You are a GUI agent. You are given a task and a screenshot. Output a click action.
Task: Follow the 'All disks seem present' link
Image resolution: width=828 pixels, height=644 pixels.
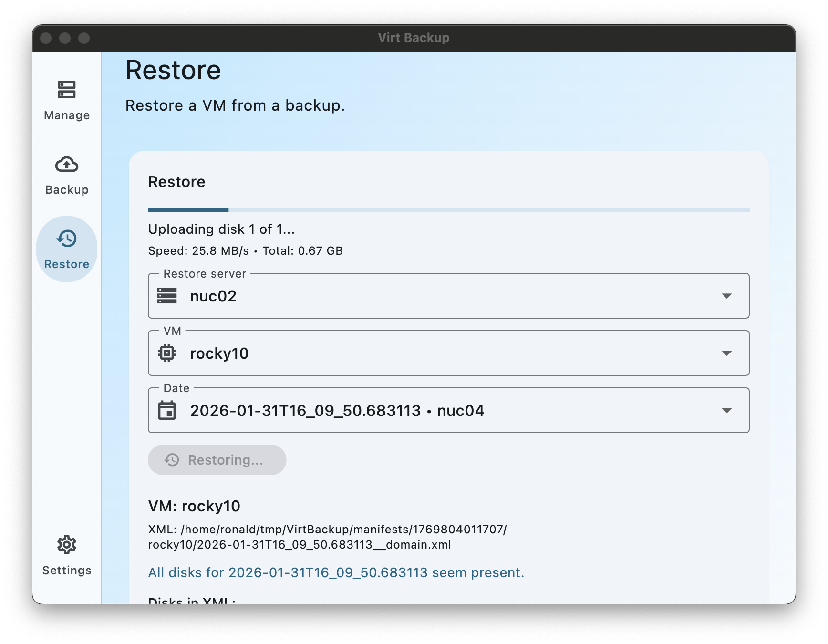pyautogui.click(x=336, y=572)
